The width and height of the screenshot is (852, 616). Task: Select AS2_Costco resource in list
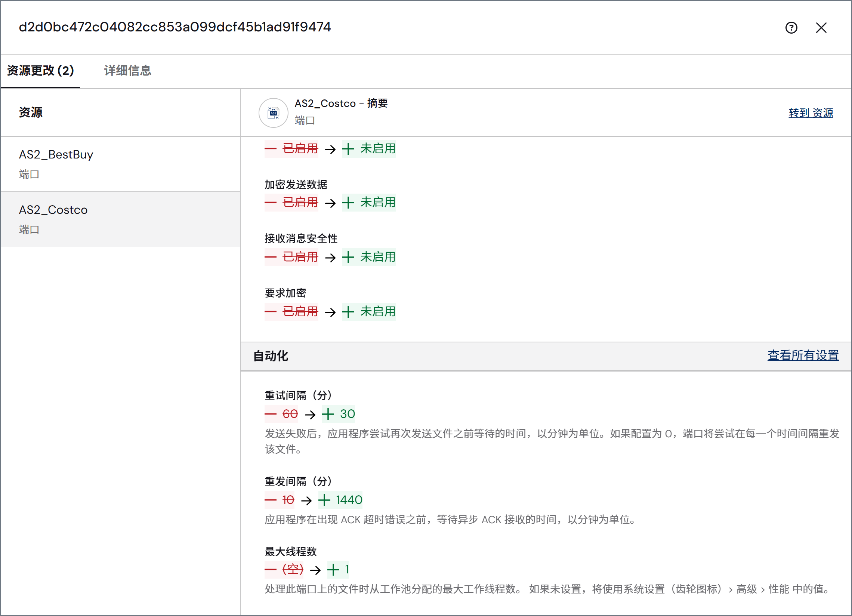[x=120, y=219]
